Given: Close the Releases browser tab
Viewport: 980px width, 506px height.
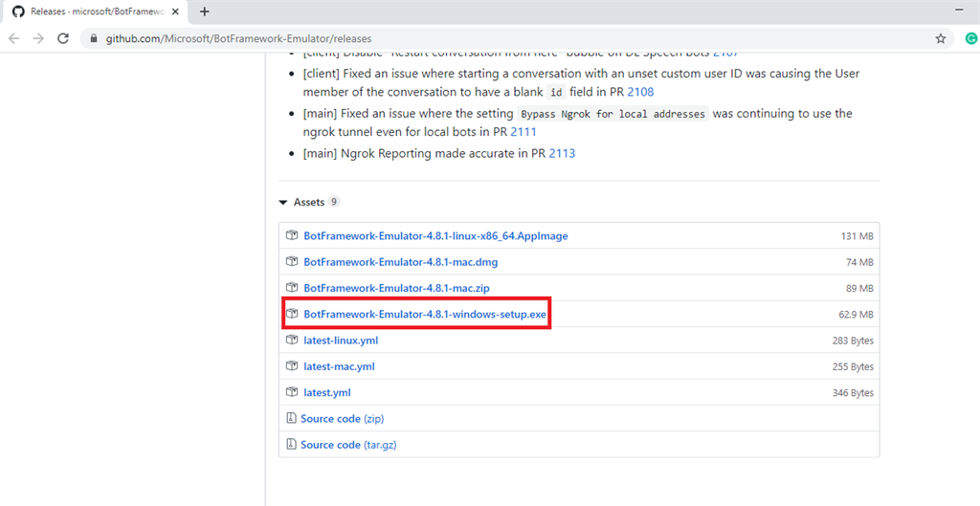Looking at the screenshot, I should click(x=174, y=11).
